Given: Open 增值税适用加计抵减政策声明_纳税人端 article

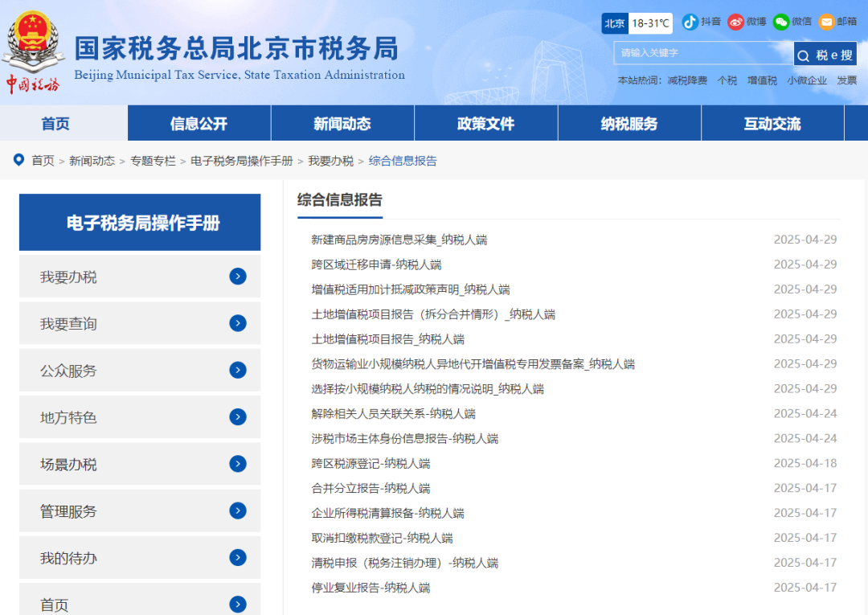Looking at the screenshot, I should point(410,289).
